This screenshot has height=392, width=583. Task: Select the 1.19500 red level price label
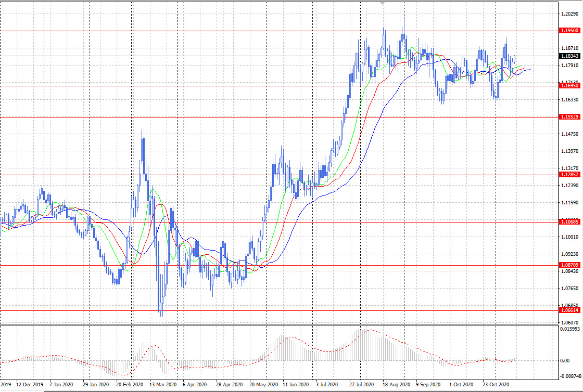[x=569, y=31]
